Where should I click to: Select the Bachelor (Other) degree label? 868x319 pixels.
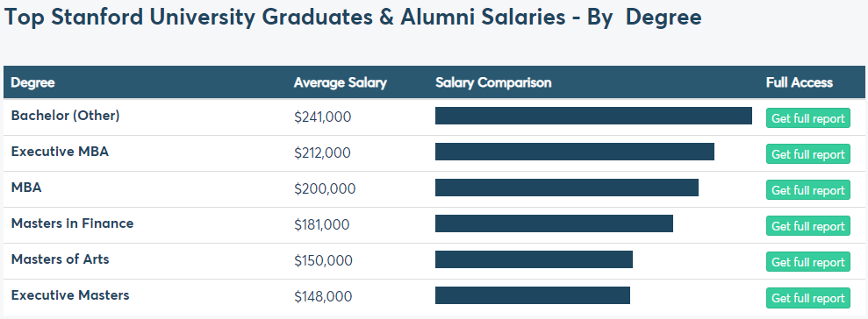pyautogui.click(x=65, y=116)
